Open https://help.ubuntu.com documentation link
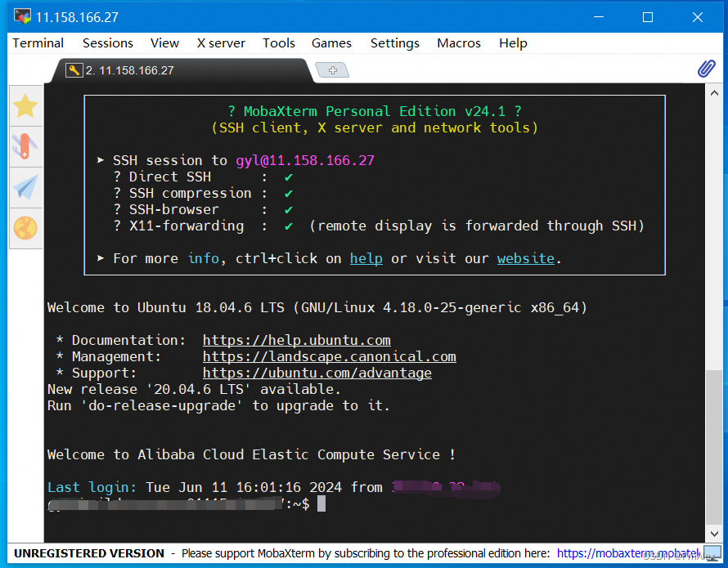This screenshot has width=728, height=568. click(297, 340)
